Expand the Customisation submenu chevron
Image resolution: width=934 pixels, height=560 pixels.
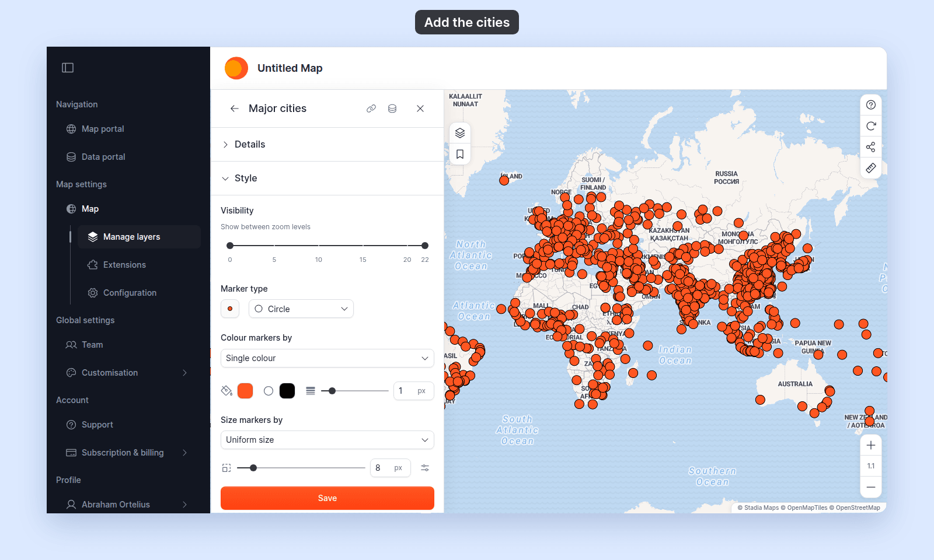coord(184,373)
